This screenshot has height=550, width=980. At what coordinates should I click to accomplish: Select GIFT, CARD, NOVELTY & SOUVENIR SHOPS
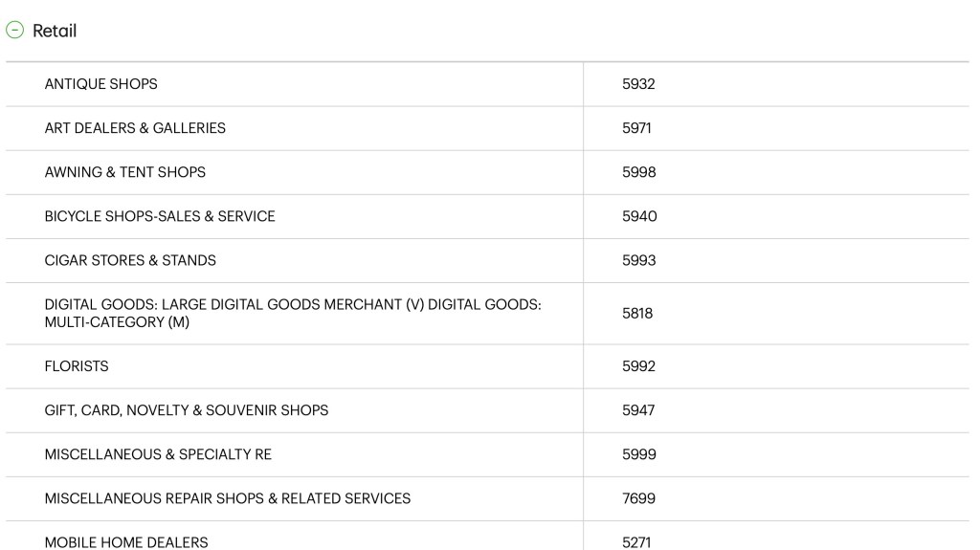(x=186, y=410)
